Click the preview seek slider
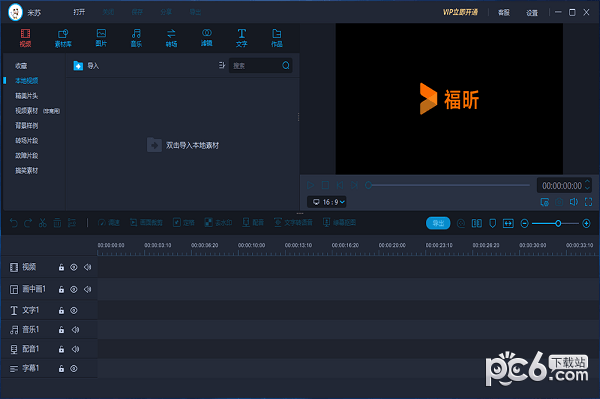This screenshot has width=600, height=399. click(x=447, y=185)
